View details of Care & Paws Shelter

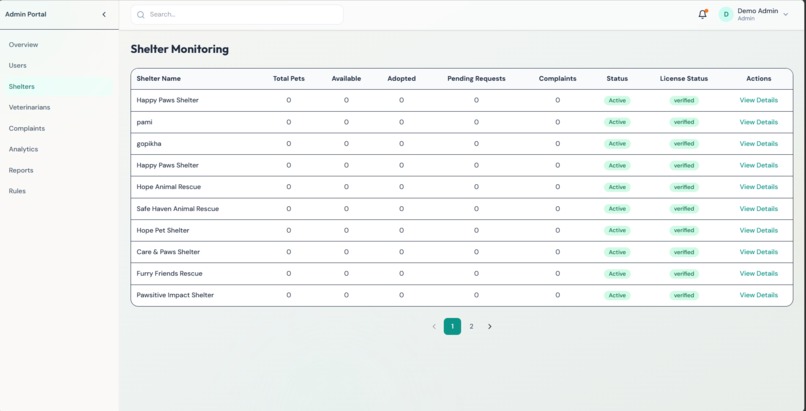758,252
